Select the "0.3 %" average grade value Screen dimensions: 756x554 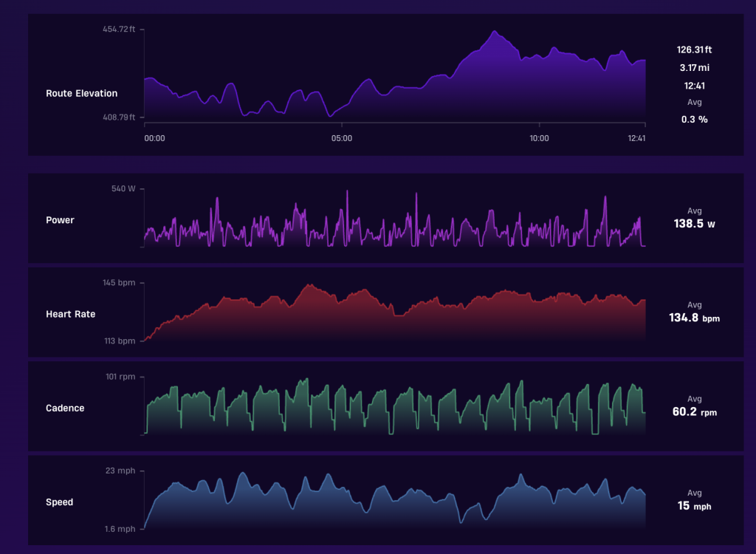(694, 120)
